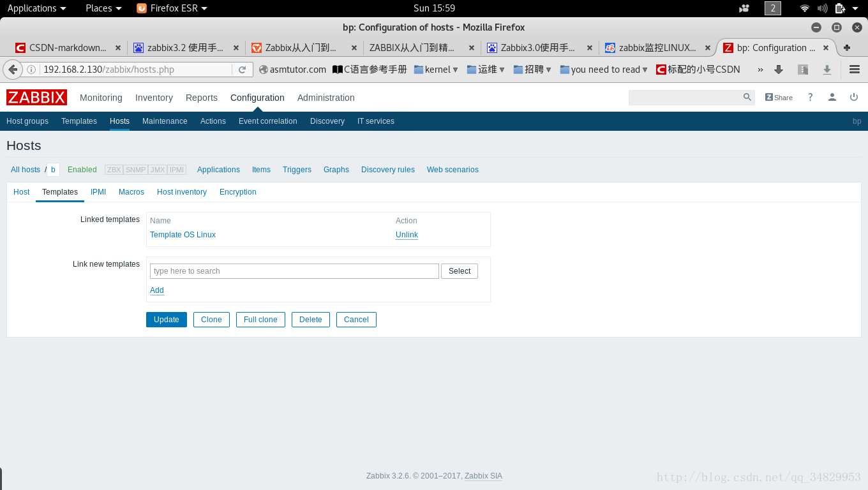868x490 pixels.
Task: Open the Places menu
Action: [103, 8]
